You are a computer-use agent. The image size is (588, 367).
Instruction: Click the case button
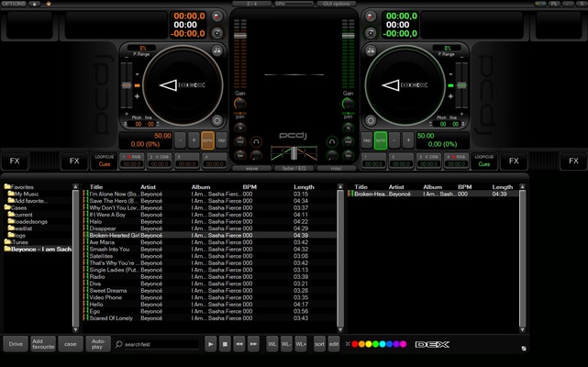click(71, 344)
